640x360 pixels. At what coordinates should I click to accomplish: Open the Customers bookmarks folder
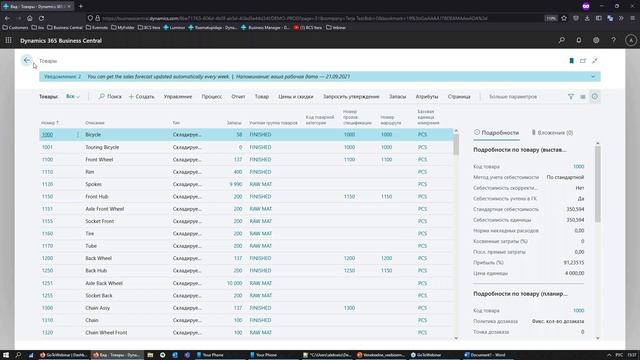(x=15, y=27)
